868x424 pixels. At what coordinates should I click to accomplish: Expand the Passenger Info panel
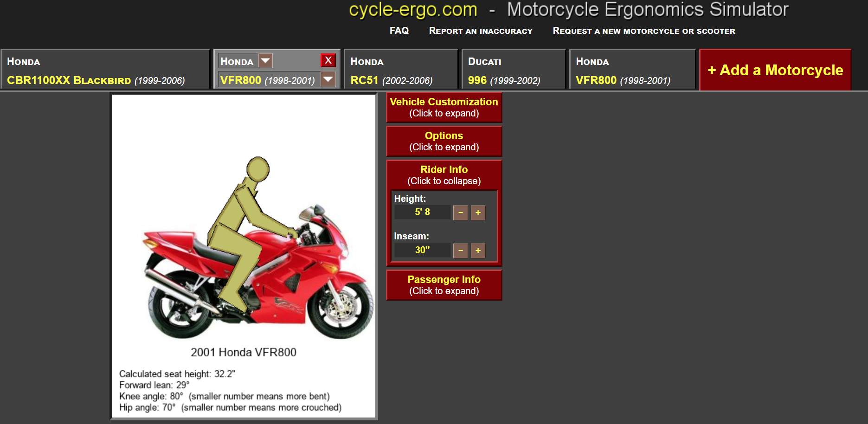click(x=444, y=285)
